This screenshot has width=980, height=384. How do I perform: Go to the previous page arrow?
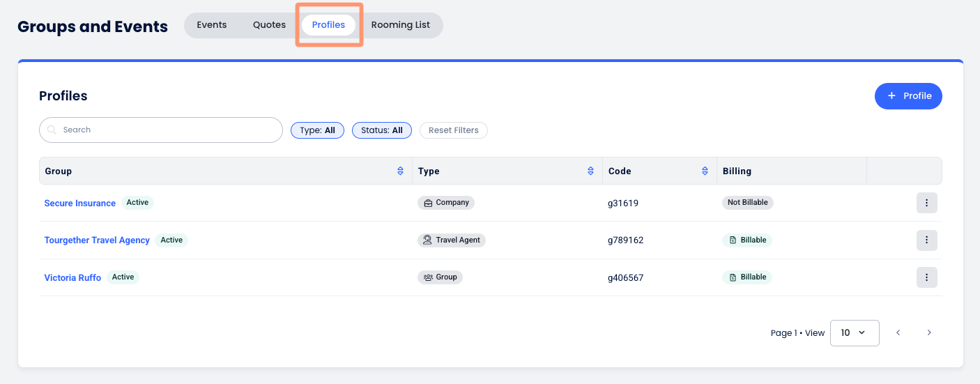tap(898, 333)
